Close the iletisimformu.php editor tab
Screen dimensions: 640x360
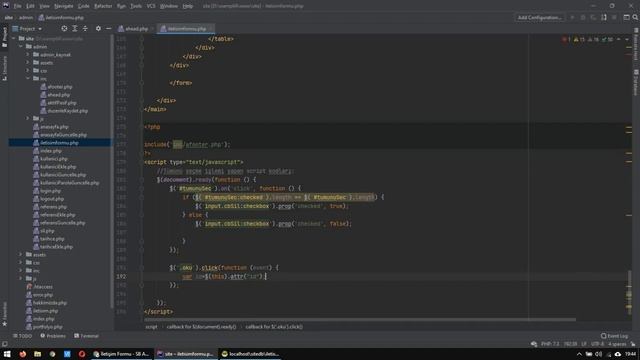[211, 29]
